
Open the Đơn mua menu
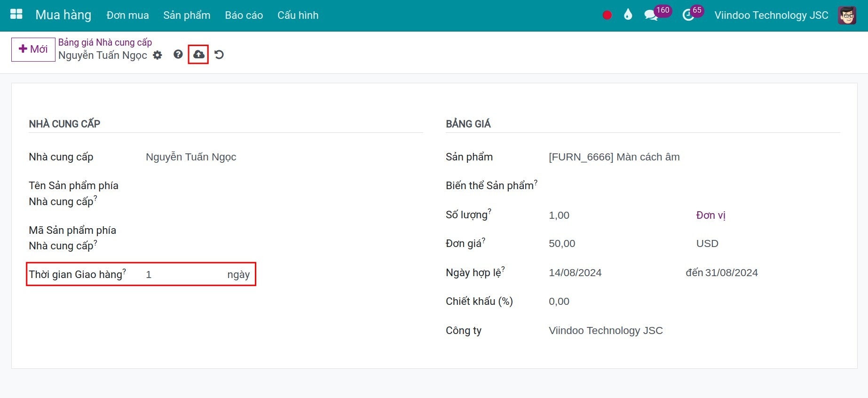click(127, 15)
